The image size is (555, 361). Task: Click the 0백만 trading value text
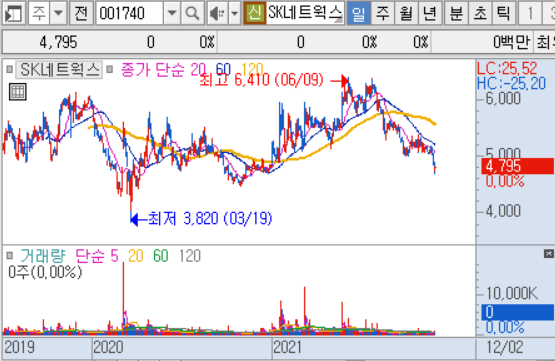tap(512, 42)
